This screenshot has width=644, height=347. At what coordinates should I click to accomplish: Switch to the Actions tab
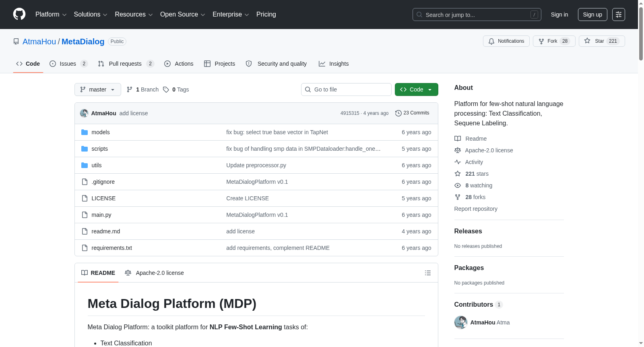[179, 64]
